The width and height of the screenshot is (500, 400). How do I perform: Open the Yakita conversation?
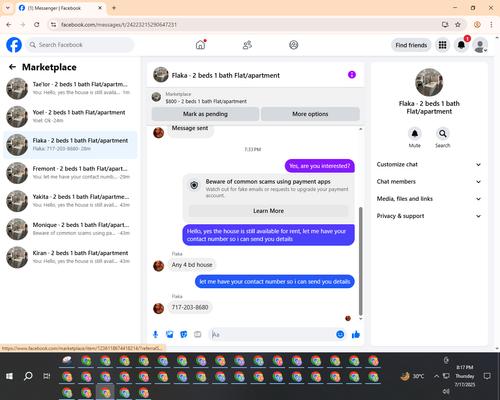click(70, 201)
